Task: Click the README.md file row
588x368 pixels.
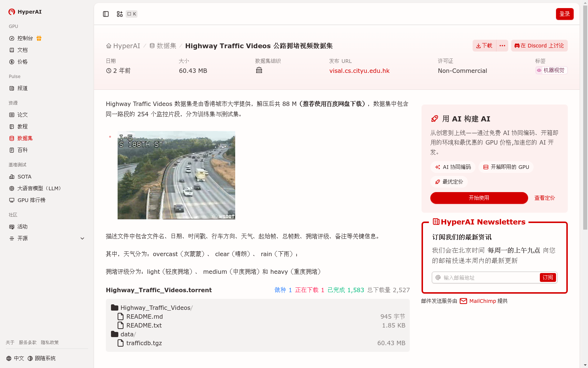Action: coord(258,316)
